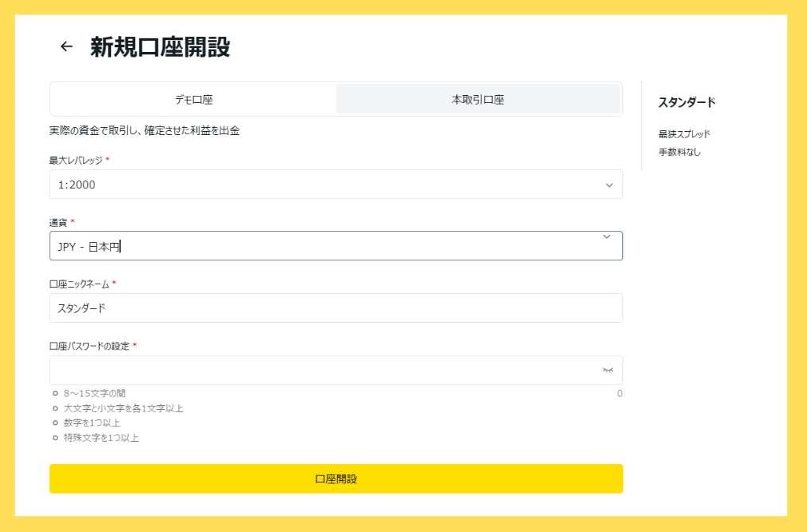Click the bullet icon next to 8〜15文字の間
The image size is (807, 532).
tap(54, 393)
